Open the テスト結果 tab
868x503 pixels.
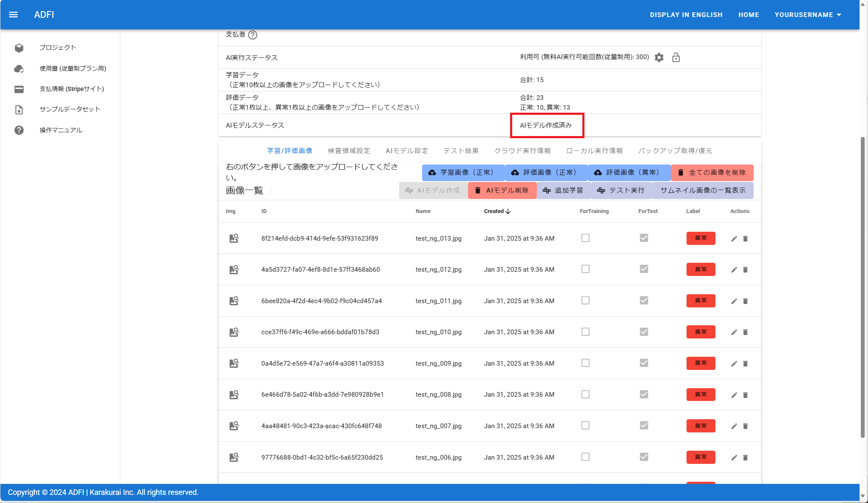click(x=461, y=151)
